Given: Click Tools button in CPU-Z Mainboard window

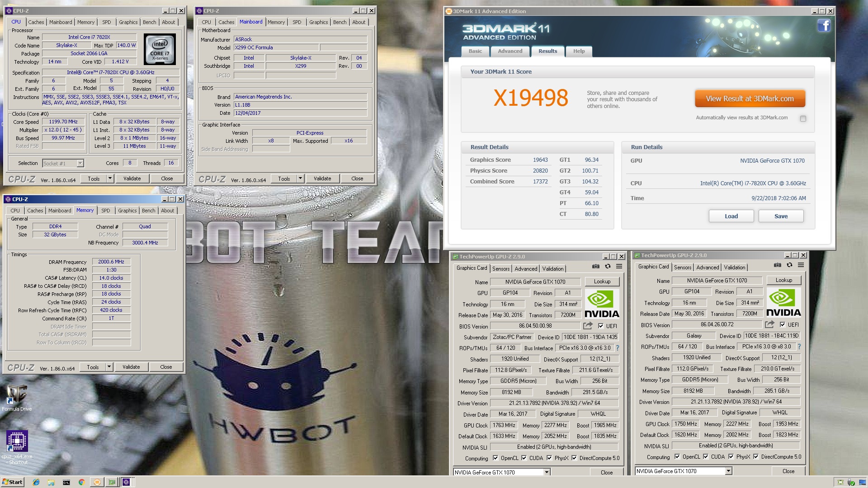Looking at the screenshot, I should pos(284,178).
